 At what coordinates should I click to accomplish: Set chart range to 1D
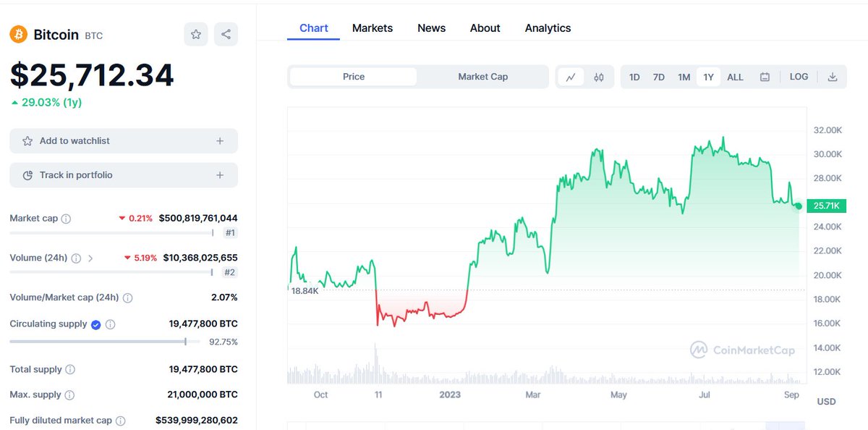tap(634, 77)
